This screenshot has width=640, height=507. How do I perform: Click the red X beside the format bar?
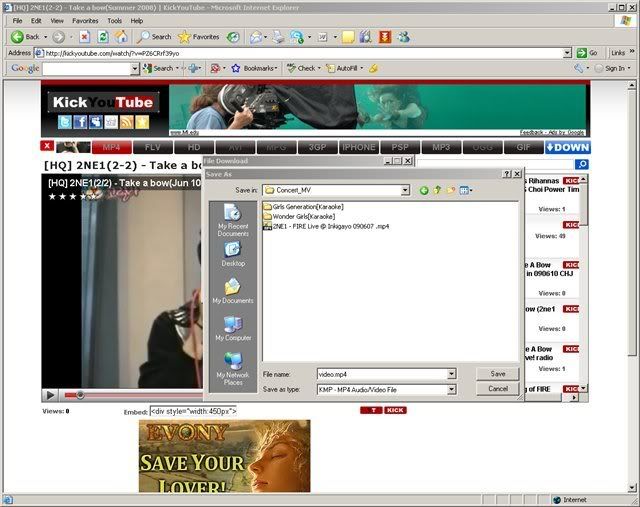pyautogui.click(x=47, y=146)
